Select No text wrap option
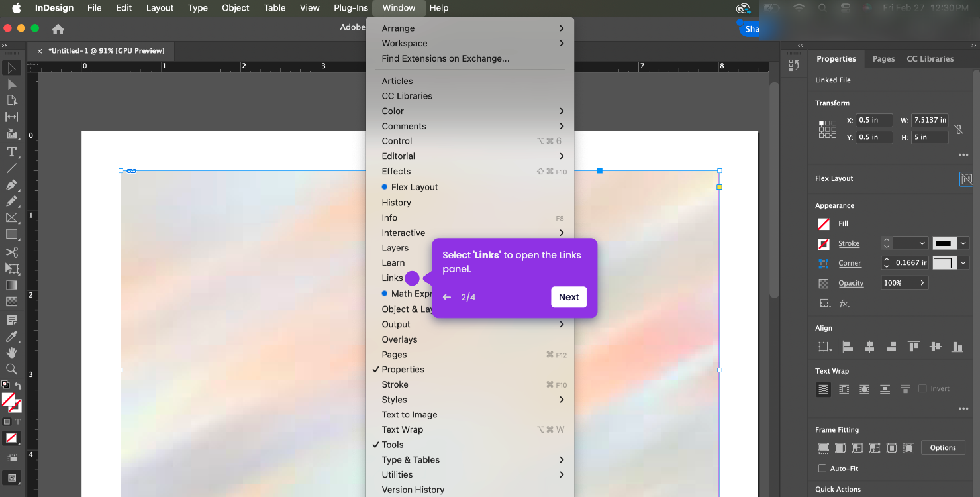980x497 pixels. [824, 389]
